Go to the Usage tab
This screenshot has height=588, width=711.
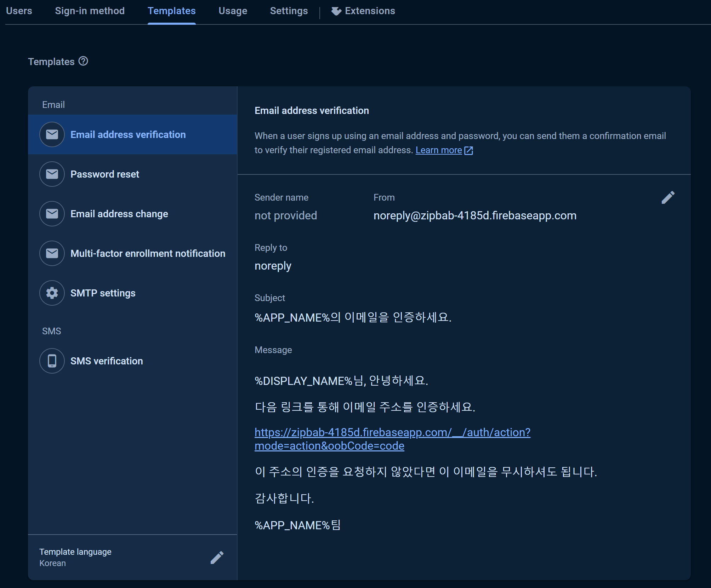(x=233, y=11)
